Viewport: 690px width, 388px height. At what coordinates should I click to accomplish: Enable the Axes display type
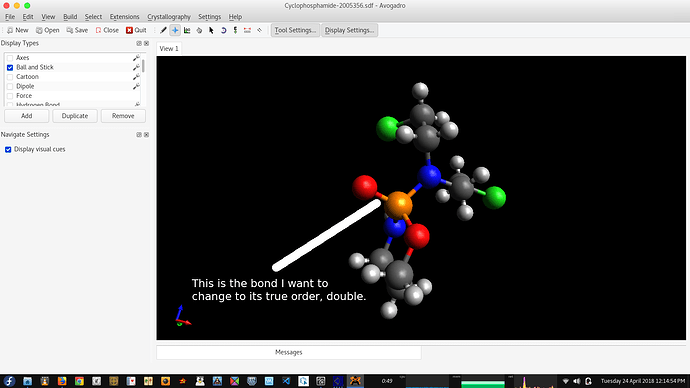pyautogui.click(x=10, y=58)
